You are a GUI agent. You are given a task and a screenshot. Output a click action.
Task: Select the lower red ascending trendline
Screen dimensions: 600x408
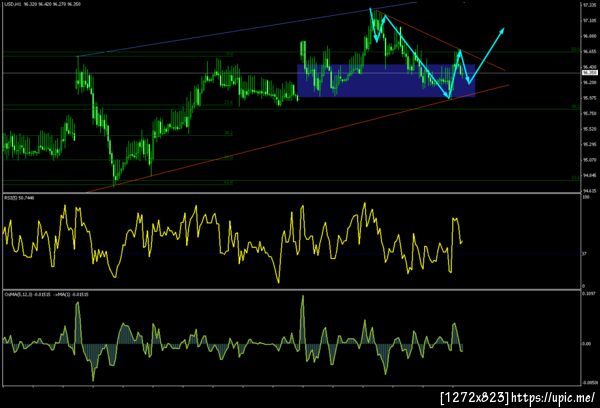click(298, 138)
